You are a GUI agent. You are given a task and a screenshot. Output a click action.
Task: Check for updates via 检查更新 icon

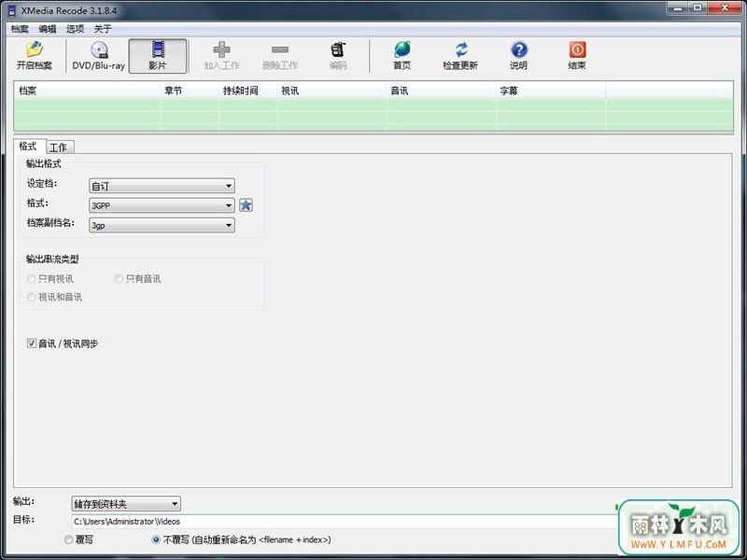[460, 56]
